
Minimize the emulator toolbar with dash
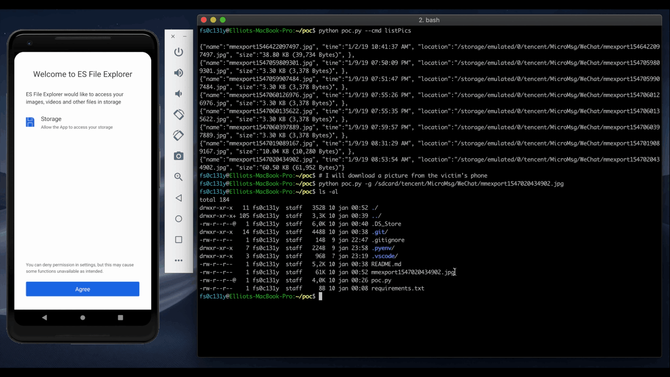click(x=185, y=36)
